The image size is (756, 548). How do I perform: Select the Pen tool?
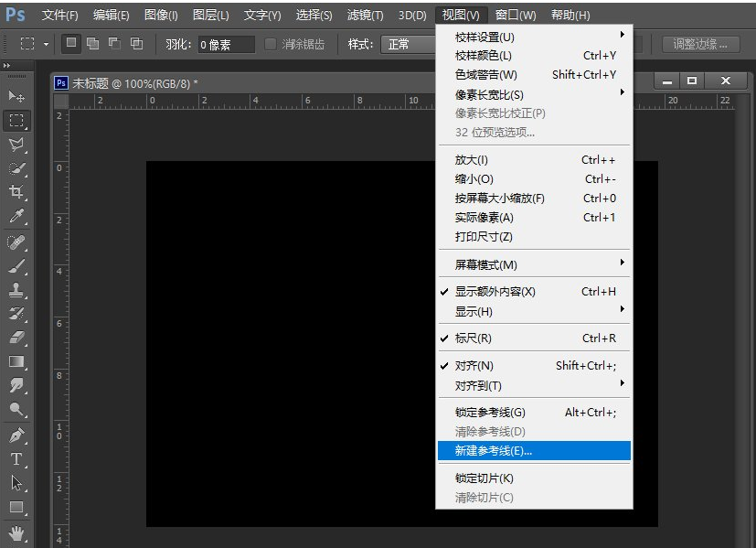(16, 435)
